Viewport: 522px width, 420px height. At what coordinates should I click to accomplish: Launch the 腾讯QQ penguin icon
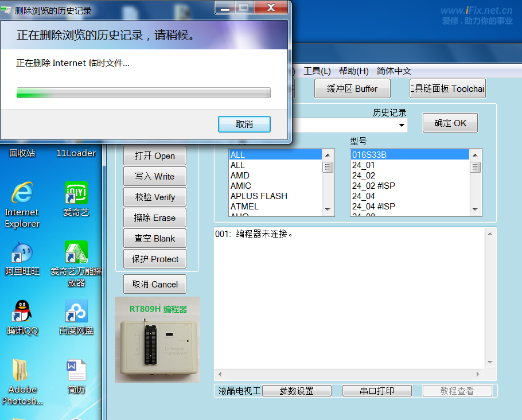click(22, 312)
